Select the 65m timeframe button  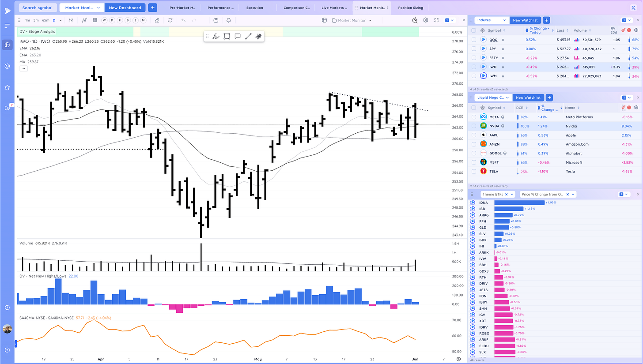(x=45, y=20)
